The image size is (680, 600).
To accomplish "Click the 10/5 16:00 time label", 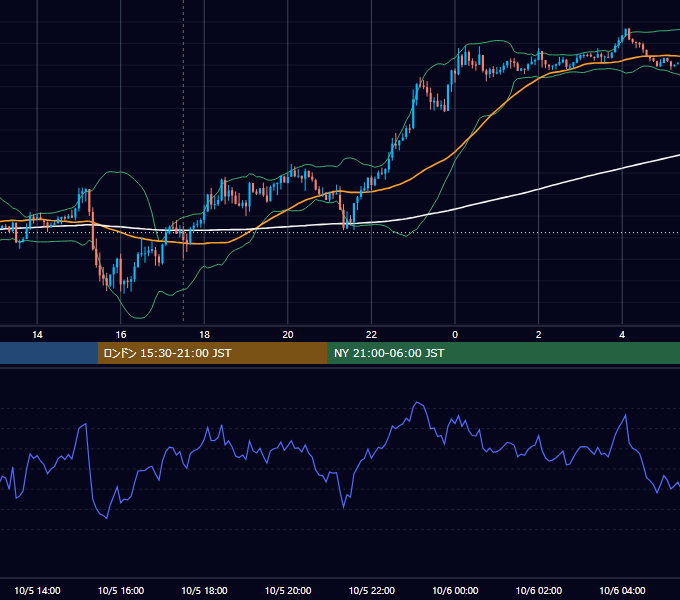I will coord(121,590).
